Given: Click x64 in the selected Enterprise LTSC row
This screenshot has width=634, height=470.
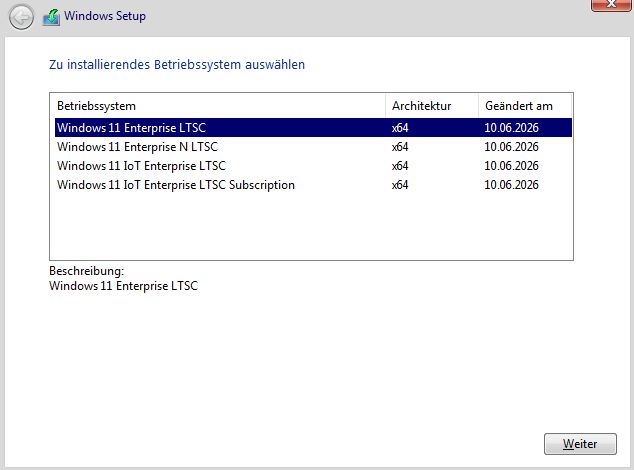Looking at the screenshot, I should click(x=400, y=127).
